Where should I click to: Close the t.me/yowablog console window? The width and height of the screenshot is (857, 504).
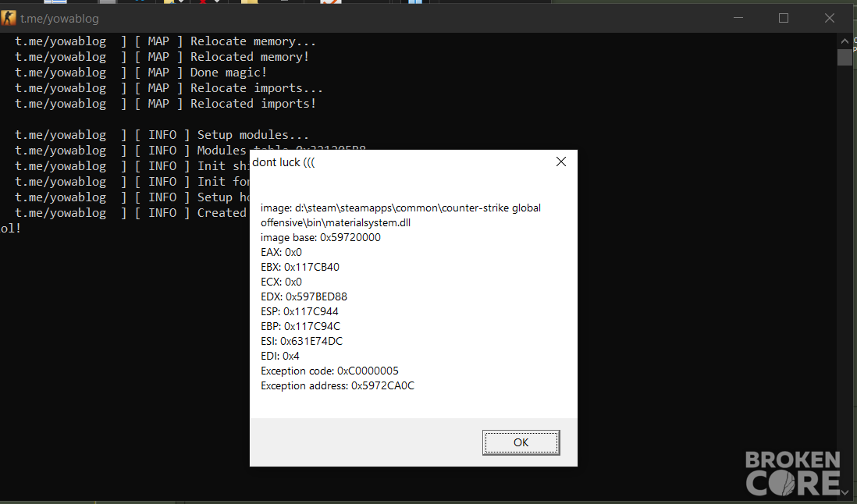pyautogui.click(x=829, y=18)
